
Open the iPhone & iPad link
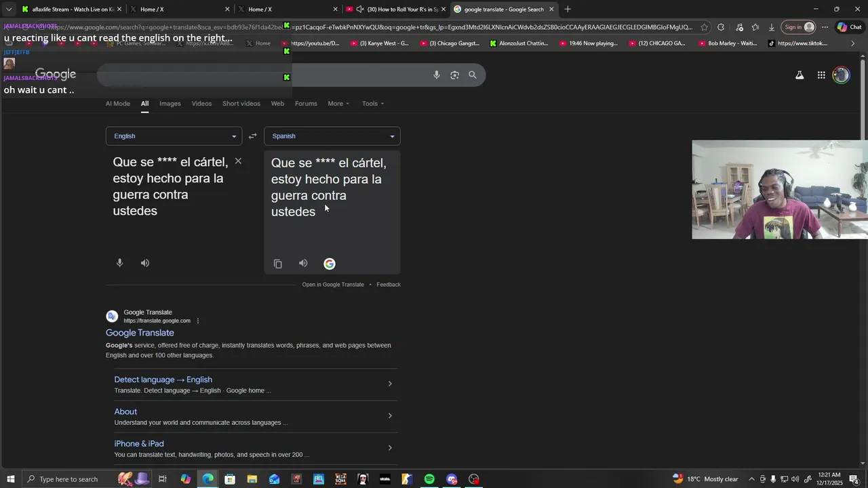139,444
